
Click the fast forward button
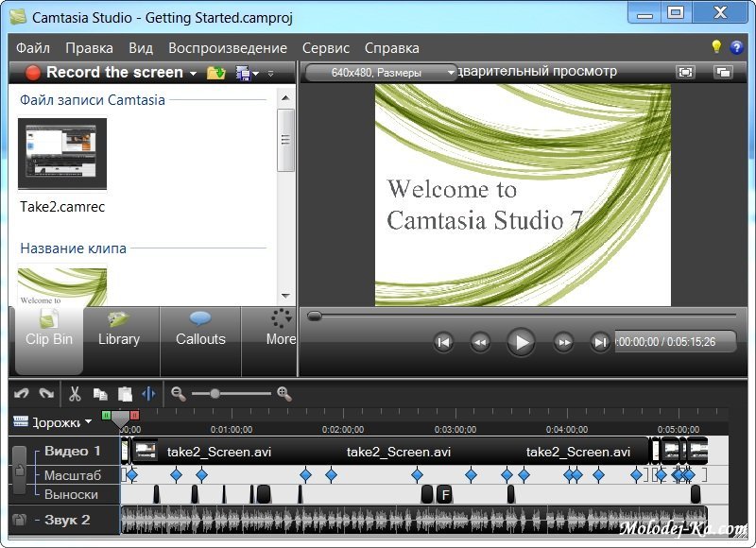click(563, 342)
